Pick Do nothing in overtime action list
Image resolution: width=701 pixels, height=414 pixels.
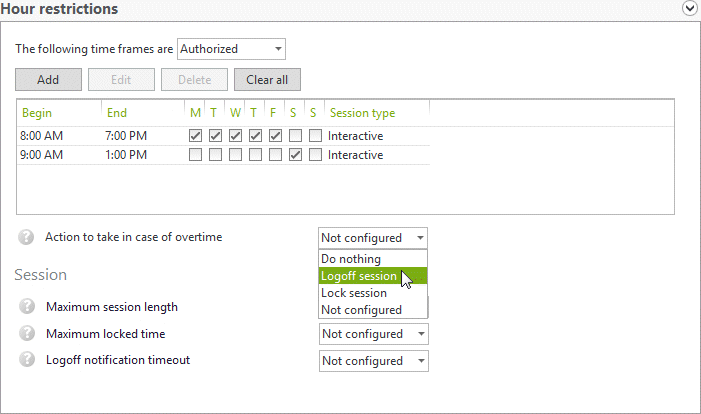pos(351,259)
